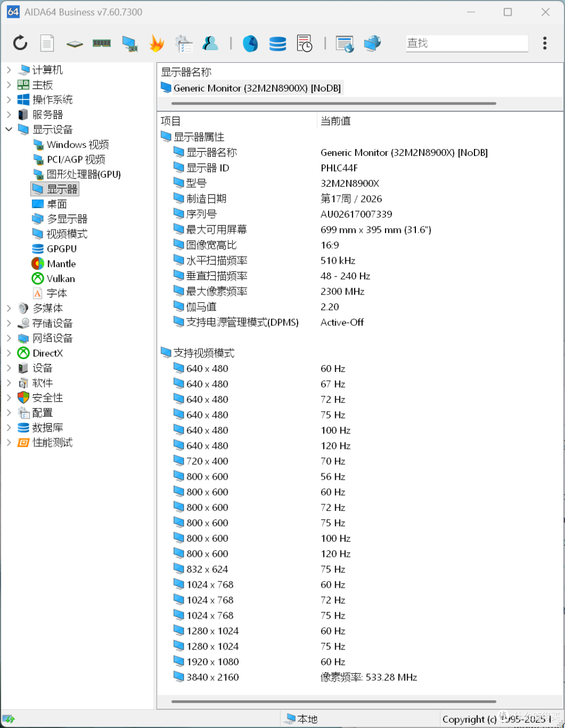Expand the 网络设备 tree node

9,338
